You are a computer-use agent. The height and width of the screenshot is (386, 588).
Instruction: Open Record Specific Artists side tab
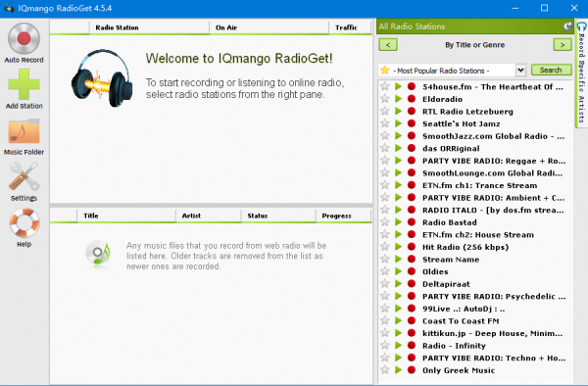click(581, 74)
